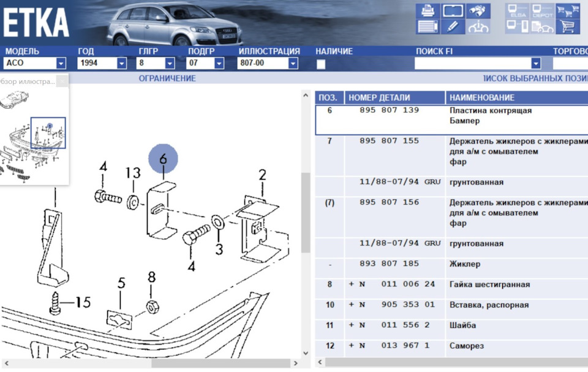This screenshot has height=372, width=588.
Task: Select row Гайка шестигранная
Action: point(451,288)
